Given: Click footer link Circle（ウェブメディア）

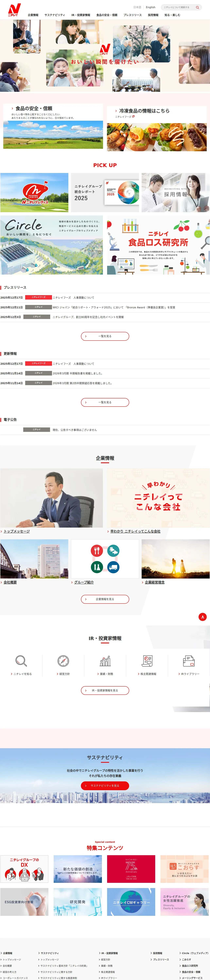Looking at the screenshot, I should click(195, 953).
